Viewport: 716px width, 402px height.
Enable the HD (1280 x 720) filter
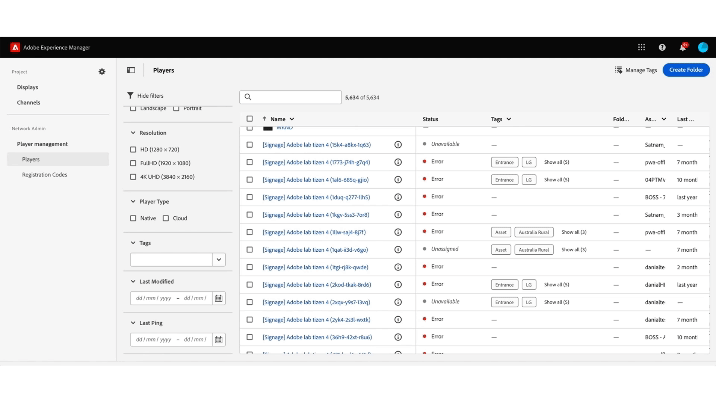click(133, 149)
